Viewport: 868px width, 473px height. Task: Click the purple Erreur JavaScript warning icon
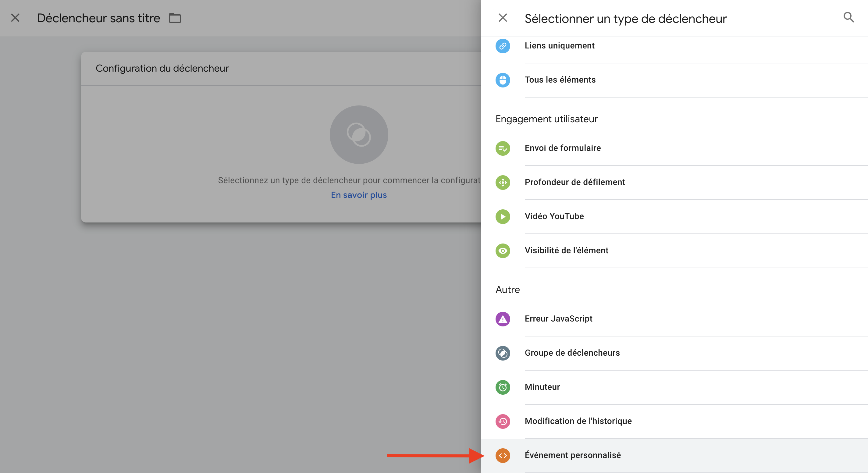502,319
